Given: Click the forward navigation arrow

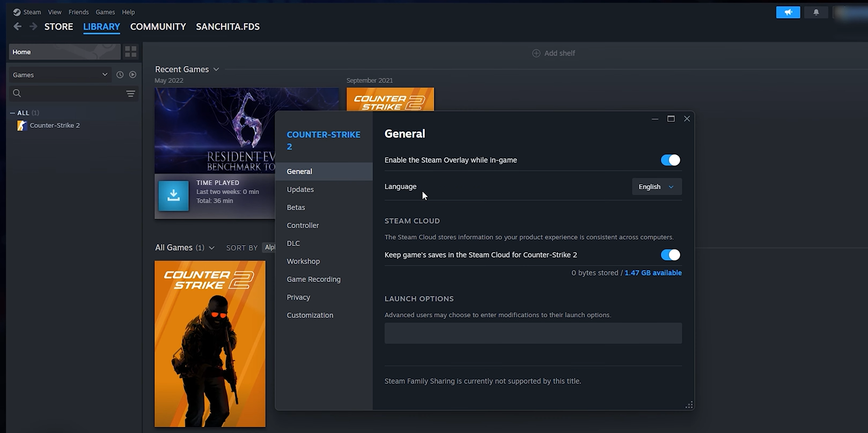Looking at the screenshot, I should 33,26.
